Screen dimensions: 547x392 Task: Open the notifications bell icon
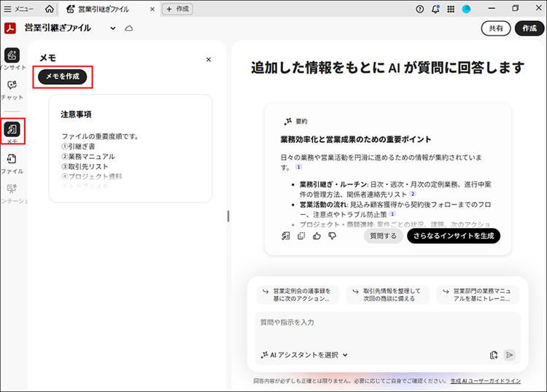pyautogui.click(x=435, y=9)
